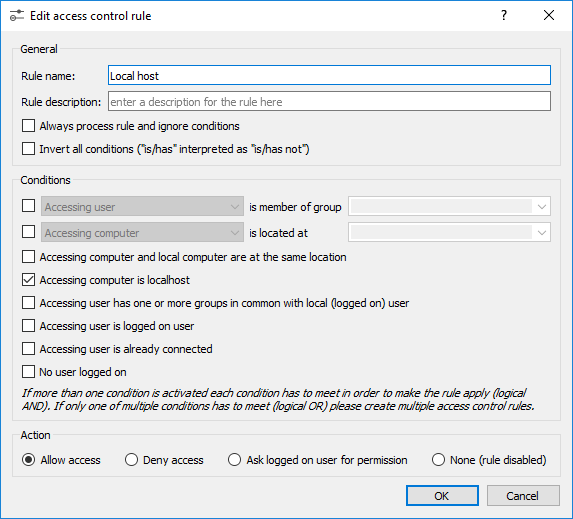Check Accessing computer and local computer same location

[29, 257]
